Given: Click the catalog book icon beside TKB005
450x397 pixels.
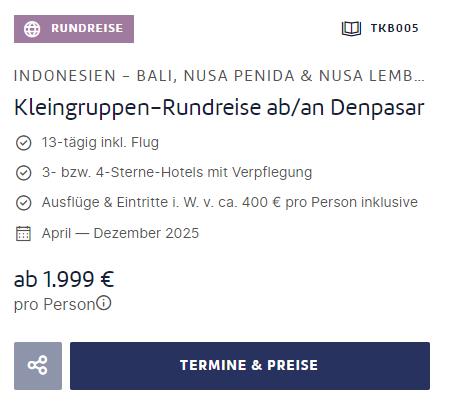Looking at the screenshot, I should (x=351, y=29).
